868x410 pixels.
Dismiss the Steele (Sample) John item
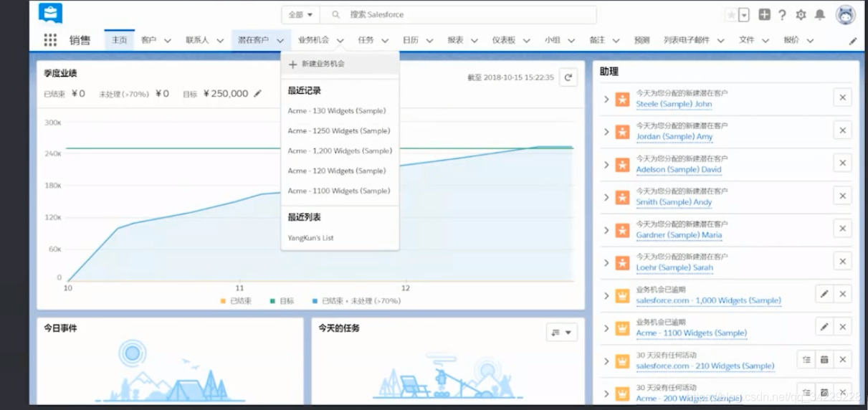pyautogui.click(x=842, y=97)
